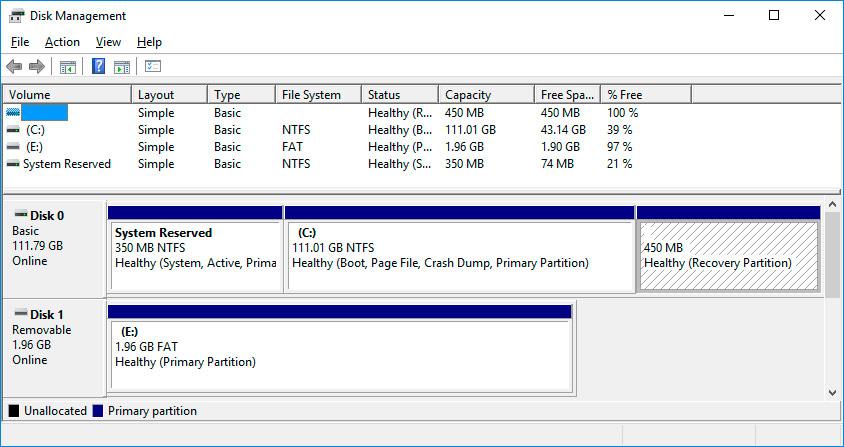Select the (C:) 111.01 GB partition block
The image size is (844, 447).
pyautogui.click(x=459, y=249)
